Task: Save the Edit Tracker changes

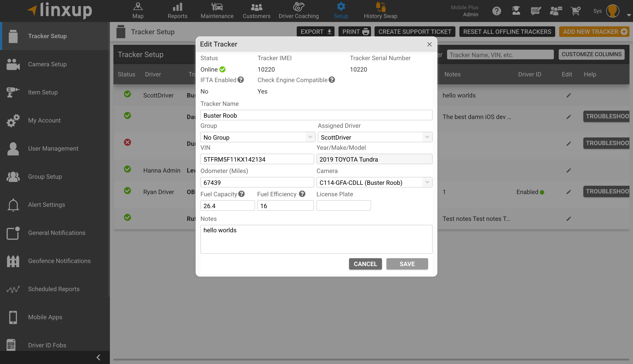Action: coord(407,264)
